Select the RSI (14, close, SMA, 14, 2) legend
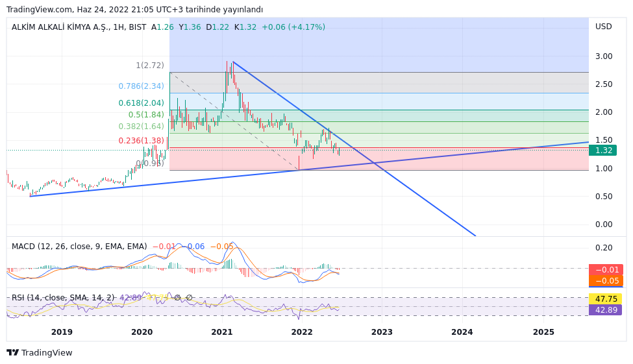This screenshot has height=364, width=633. [62, 298]
